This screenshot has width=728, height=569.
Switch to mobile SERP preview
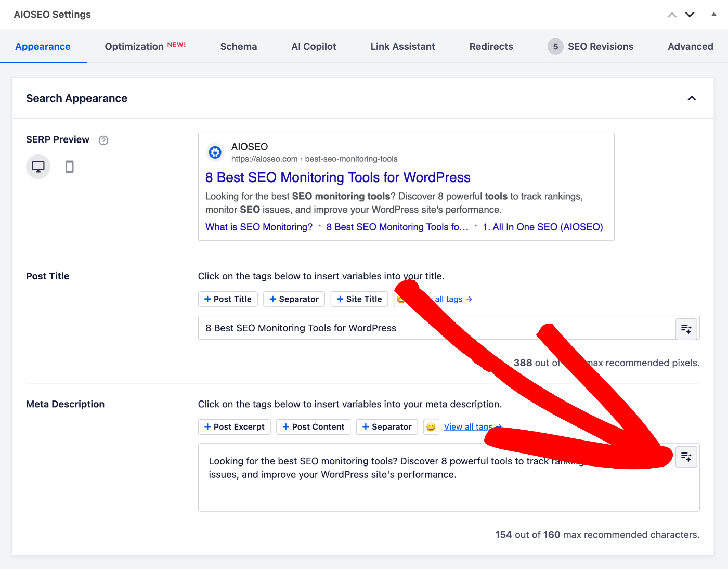click(x=70, y=167)
